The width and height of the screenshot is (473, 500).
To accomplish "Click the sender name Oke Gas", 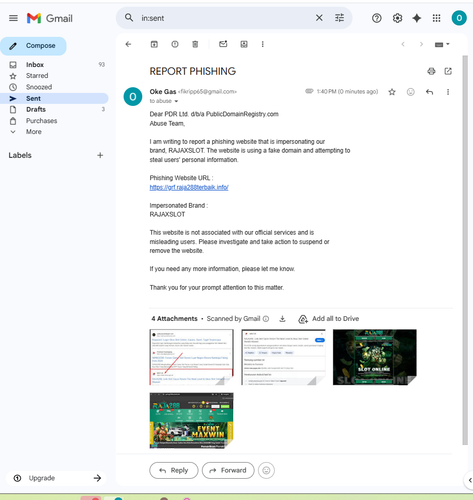I will [163, 92].
